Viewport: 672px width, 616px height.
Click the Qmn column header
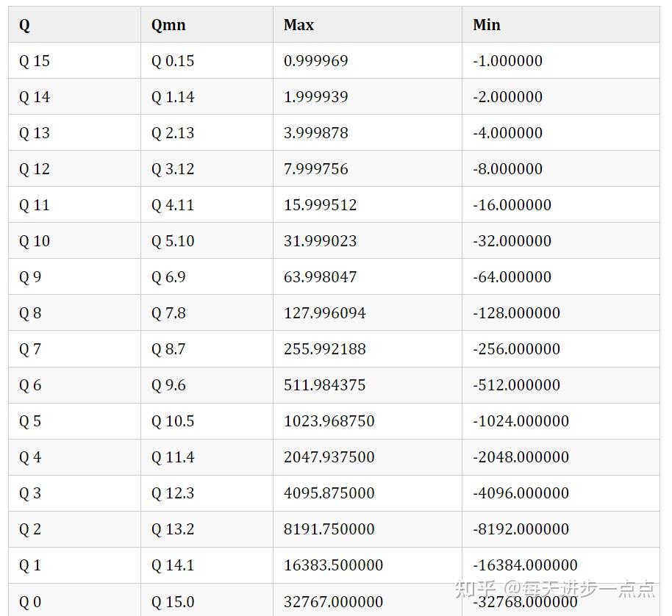(x=168, y=25)
